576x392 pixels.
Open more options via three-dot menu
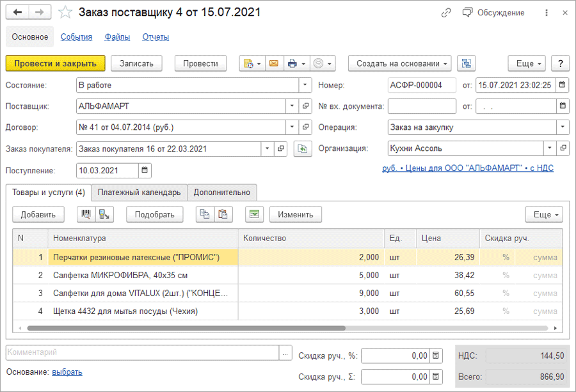point(547,13)
